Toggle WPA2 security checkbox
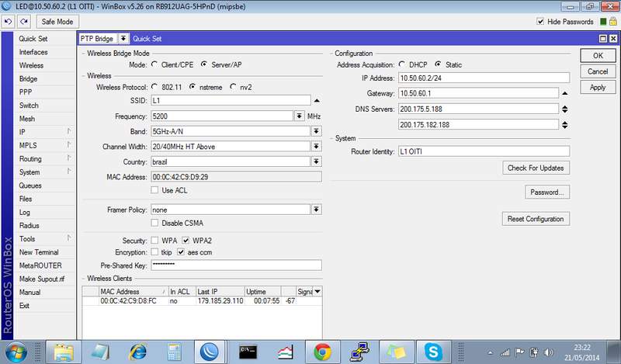The height and width of the screenshot is (364, 621). [x=186, y=241]
